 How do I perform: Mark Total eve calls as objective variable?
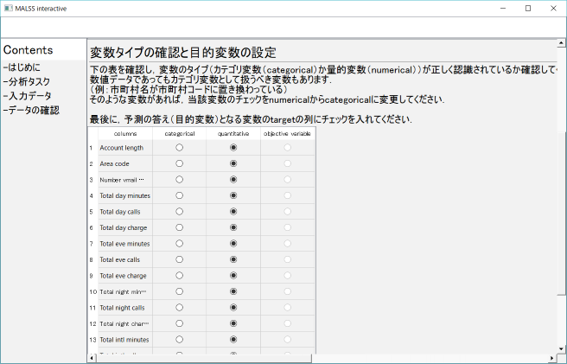pyautogui.click(x=287, y=260)
